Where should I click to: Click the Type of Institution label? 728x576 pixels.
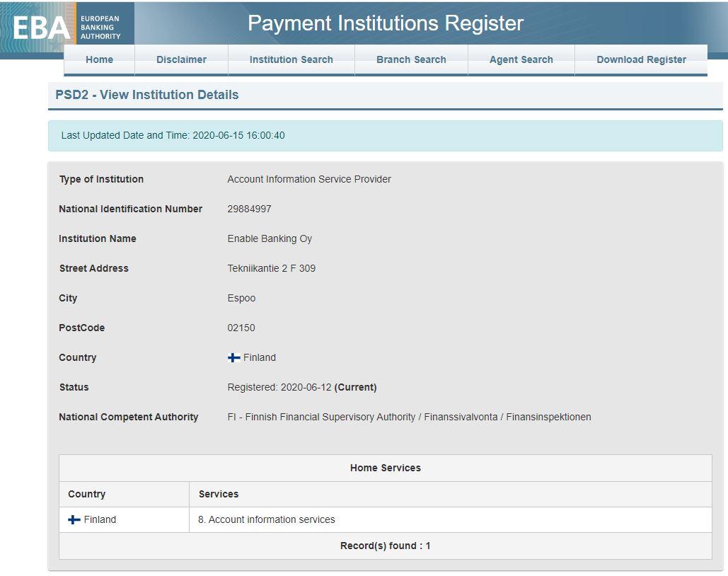point(101,179)
